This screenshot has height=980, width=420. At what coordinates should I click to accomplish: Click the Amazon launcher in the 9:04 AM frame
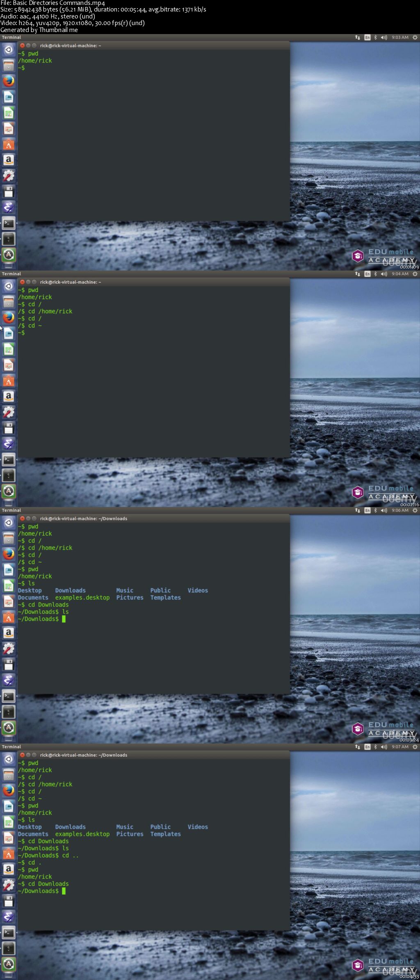9,397
